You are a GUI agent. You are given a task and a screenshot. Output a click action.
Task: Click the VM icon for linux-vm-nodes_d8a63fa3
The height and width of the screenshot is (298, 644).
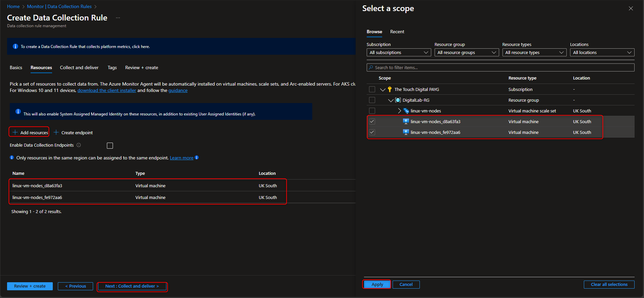click(x=406, y=121)
